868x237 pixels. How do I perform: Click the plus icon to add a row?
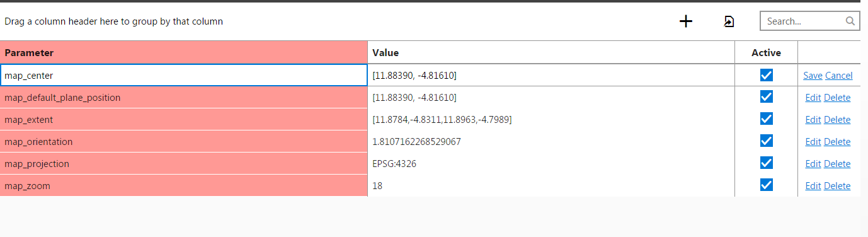pos(686,21)
